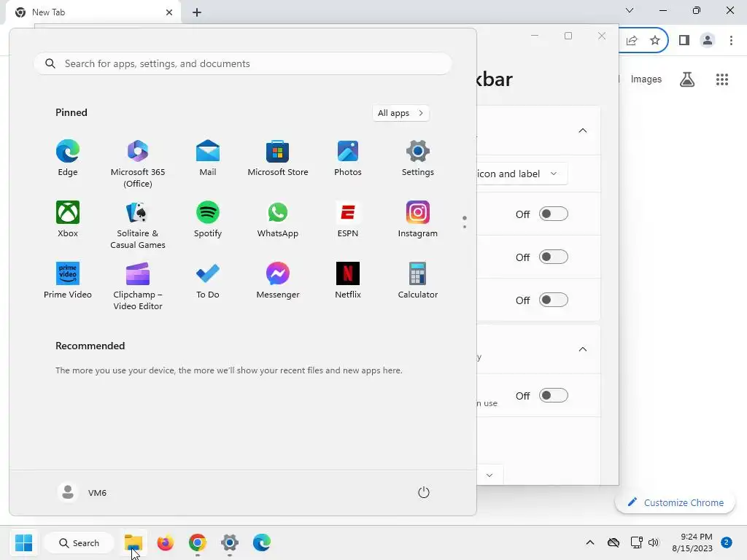747x560 pixels.
Task: Open Solitaire & Casual Games
Action: [138, 225]
